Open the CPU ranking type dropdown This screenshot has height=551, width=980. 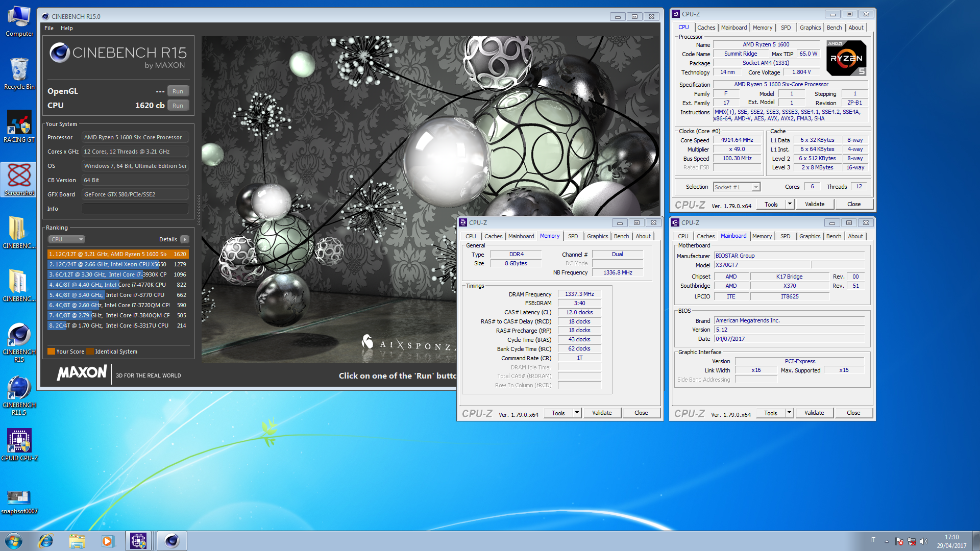click(66, 239)
